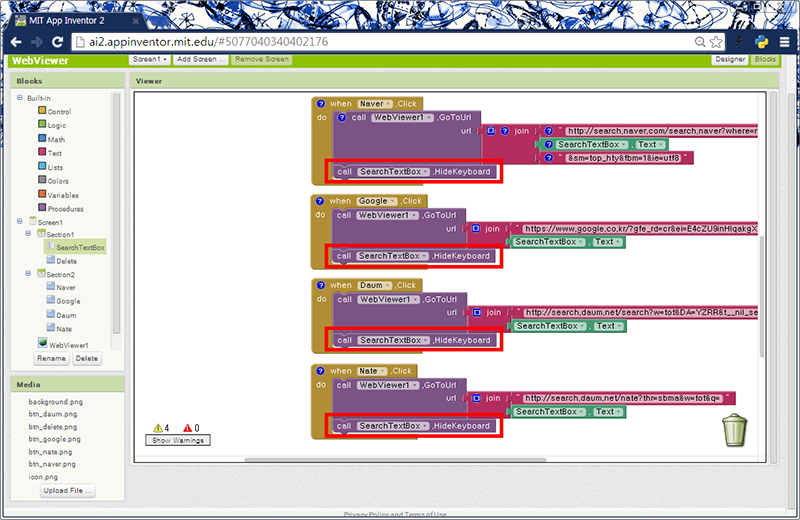The height and width of the screenshot is (520, 800).
Task: Click the viewer horizontal scrollbar
Action: click(x=395, y=460)
